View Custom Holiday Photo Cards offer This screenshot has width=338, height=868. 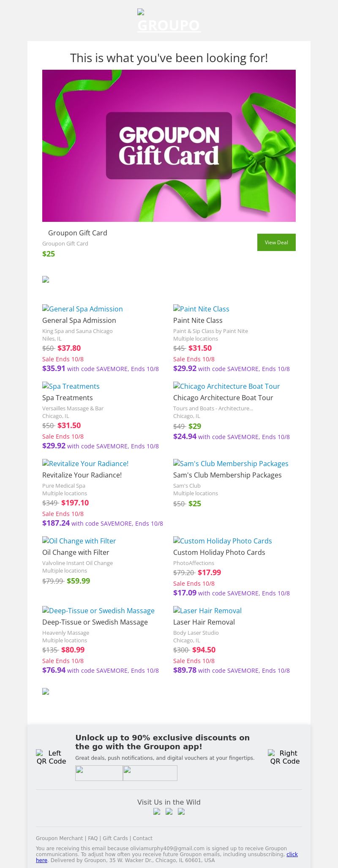(223, 541)
